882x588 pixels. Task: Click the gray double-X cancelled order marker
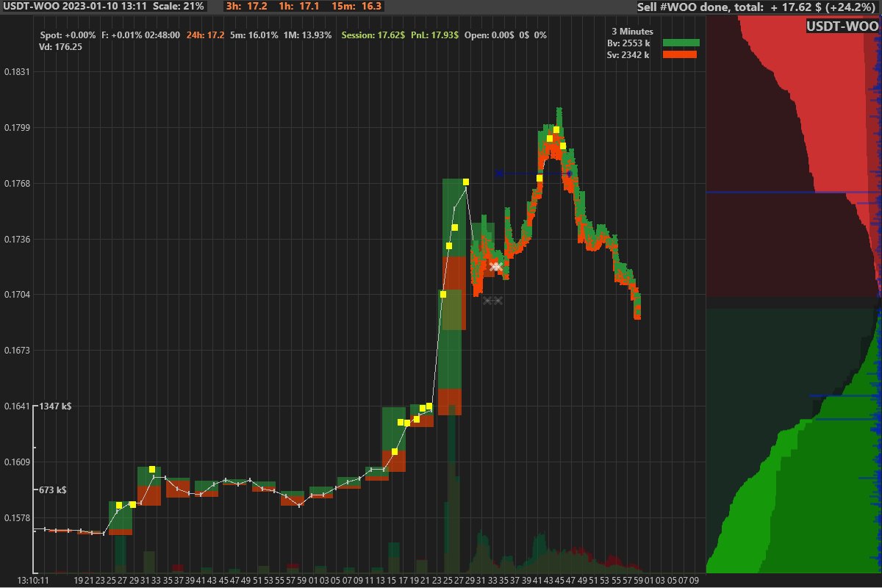pyautogui.click(x=492, y=301)
